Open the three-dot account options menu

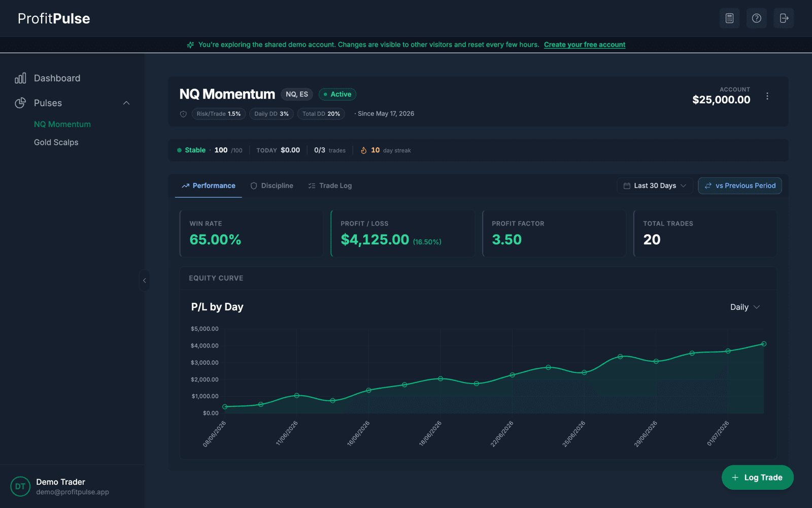click(x=767, y=96)
